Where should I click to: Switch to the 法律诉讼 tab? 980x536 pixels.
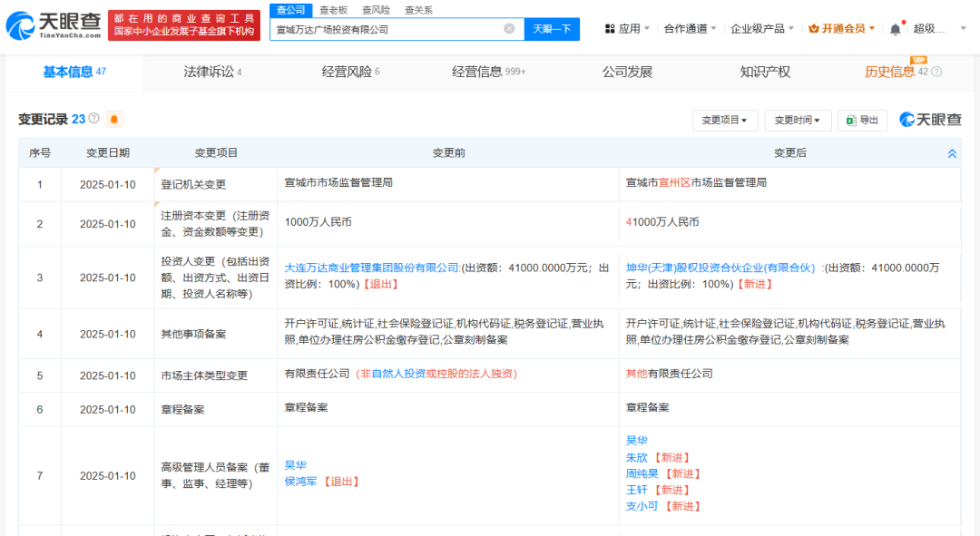point(212,72)
